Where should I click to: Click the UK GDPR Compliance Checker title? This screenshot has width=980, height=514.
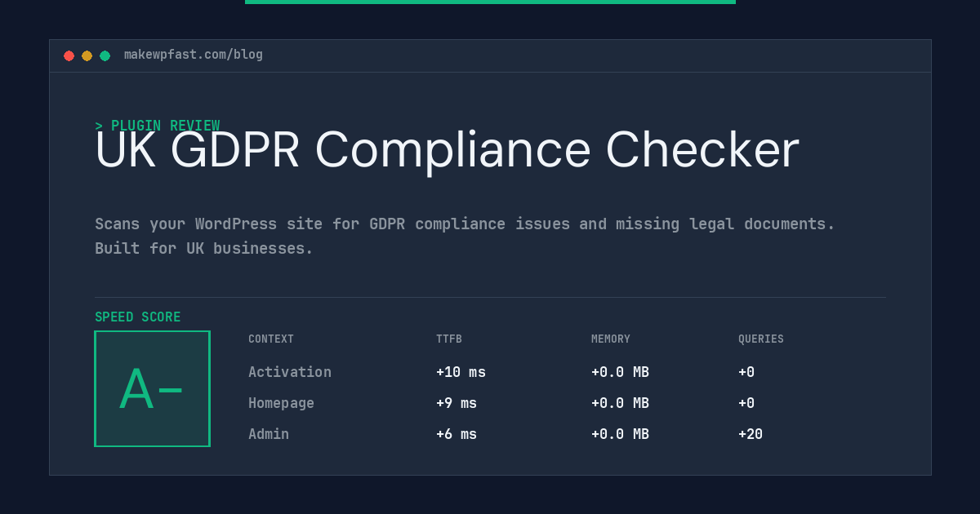click(447, 150)
